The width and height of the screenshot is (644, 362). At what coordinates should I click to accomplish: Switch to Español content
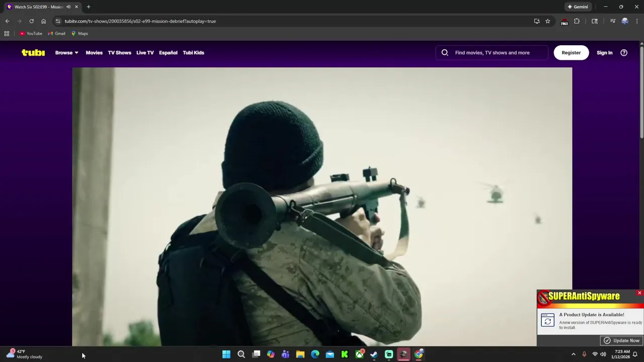pos(168,53)
